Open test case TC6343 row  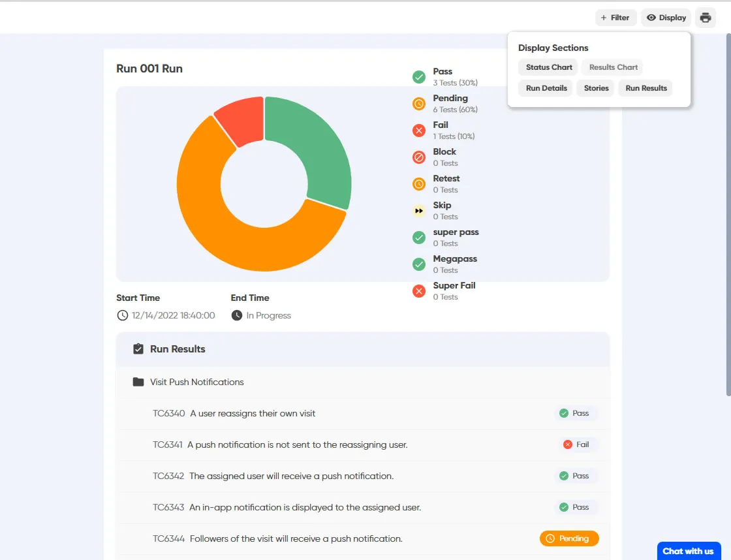pyautogui.click(x=363, y=507)
